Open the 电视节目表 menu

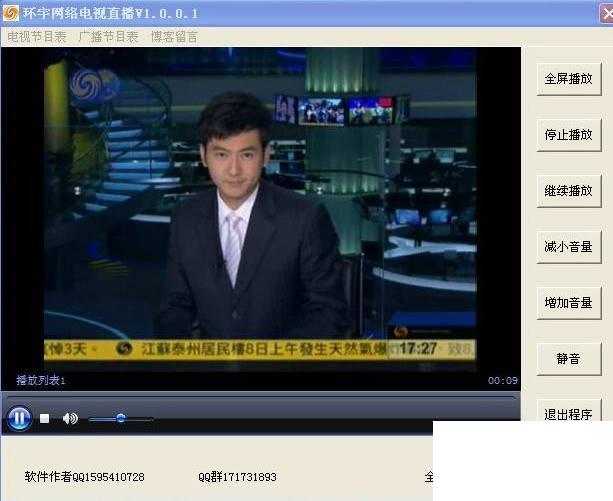click(x=37, y=37)
